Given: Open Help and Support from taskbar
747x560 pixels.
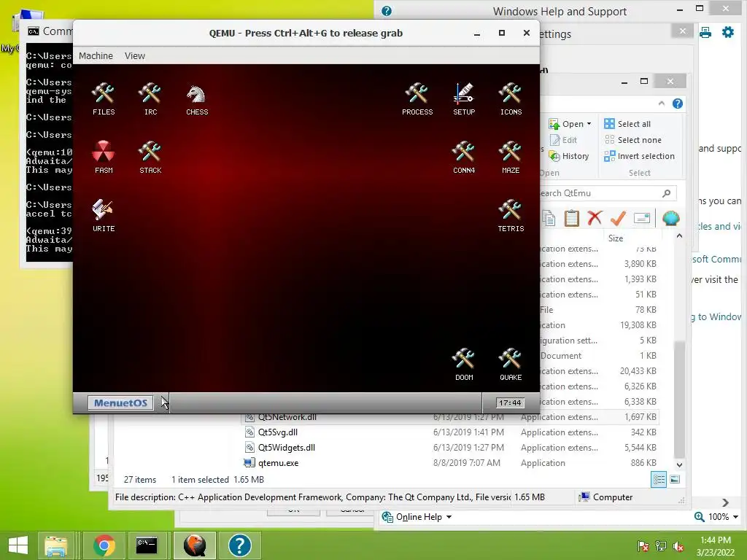Looking at the screenshot, I should 239,545.
